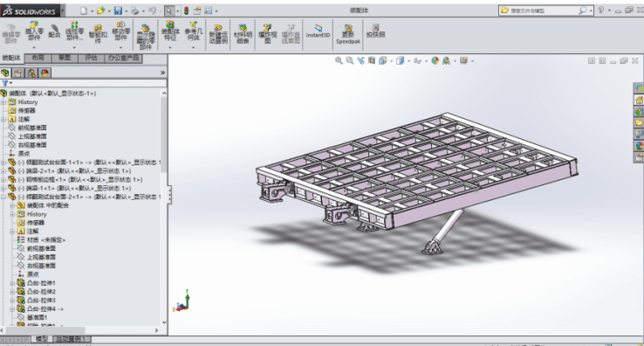Collapse the 倾翻测试台台面-2<1> component
The height and width of the screenshot is (346, 644).
tap(3, 197)
